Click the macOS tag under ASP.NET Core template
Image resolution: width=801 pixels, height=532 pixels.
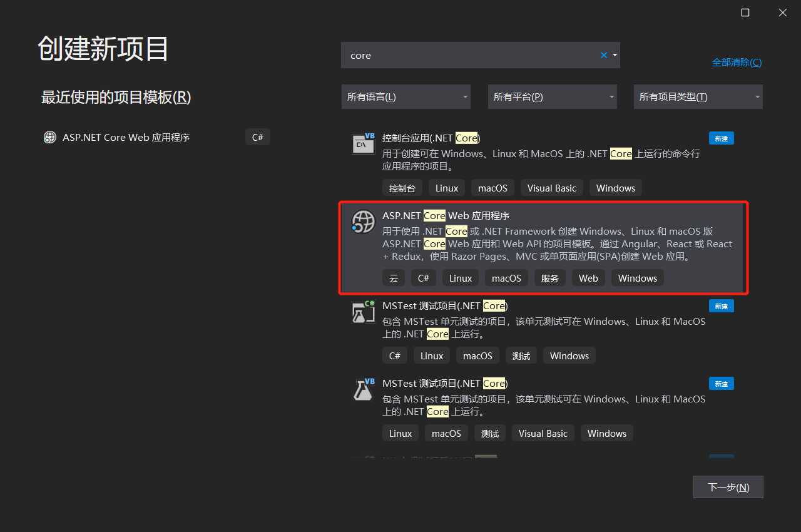(506, 279)
